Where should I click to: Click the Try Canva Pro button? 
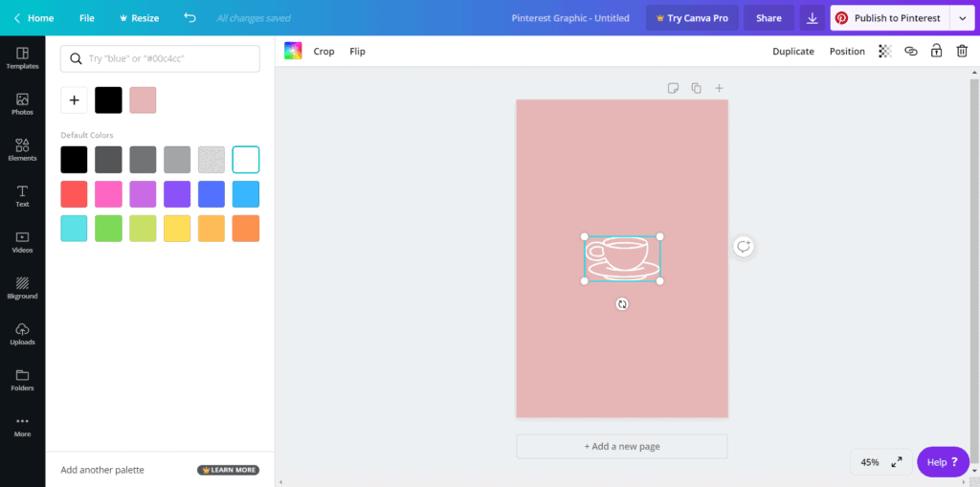tap(692, 18)
